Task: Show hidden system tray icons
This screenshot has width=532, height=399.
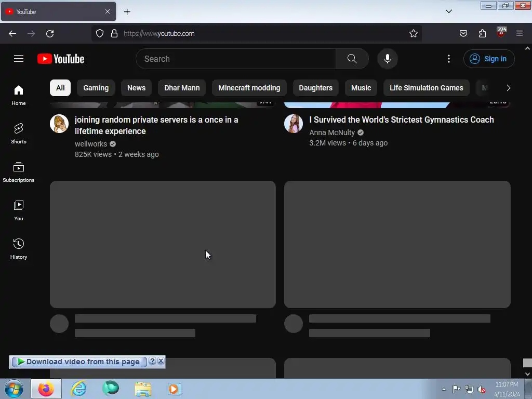Action: [444, 389]
